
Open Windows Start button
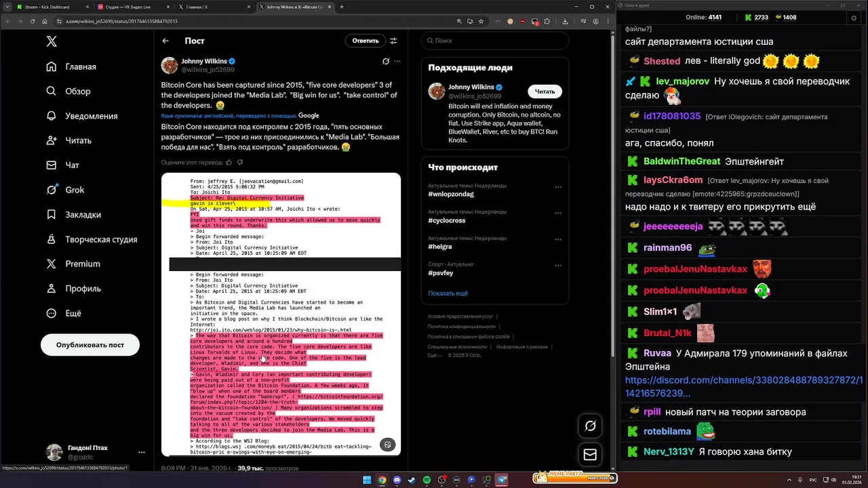(367, 480)
